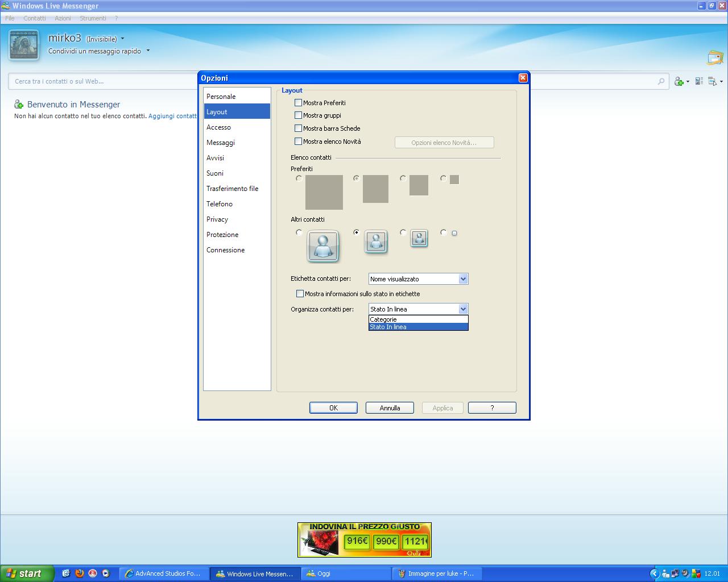The width and height of the screenshot is (728, 582).
Task: Enable the Mostra Preferiti checkbox
Action: tap(298, 103)
